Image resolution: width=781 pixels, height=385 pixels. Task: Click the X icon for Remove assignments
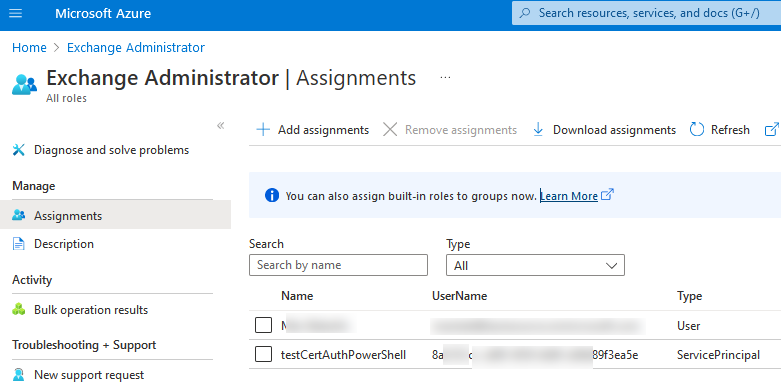click(390, 130)
